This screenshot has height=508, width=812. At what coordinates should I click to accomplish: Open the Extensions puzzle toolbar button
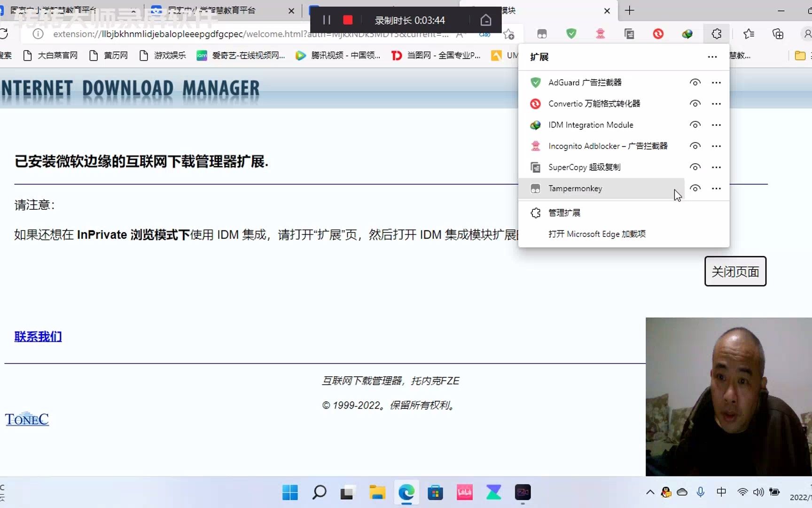pyautogui.click(x=717, y=34)
